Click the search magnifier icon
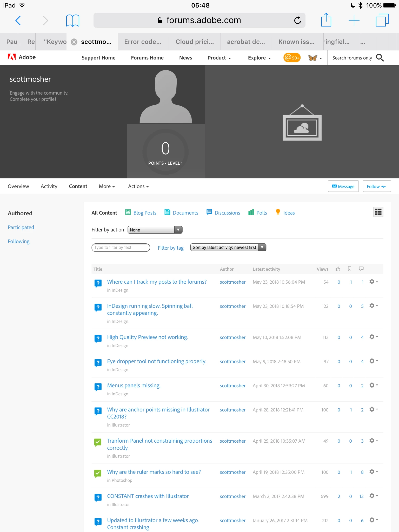Screen dimensions: 399x532 [380, 58]
